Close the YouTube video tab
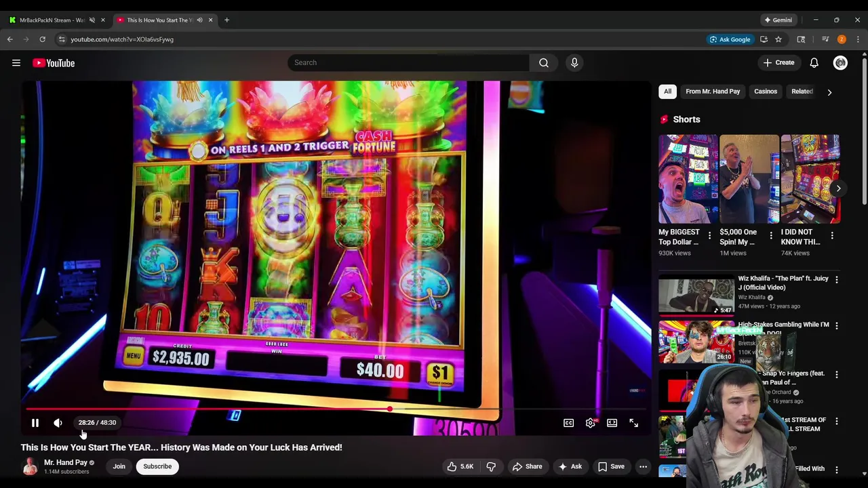This screenshot has height=488, width=868. pyautogui.click(x=210, y=20)
